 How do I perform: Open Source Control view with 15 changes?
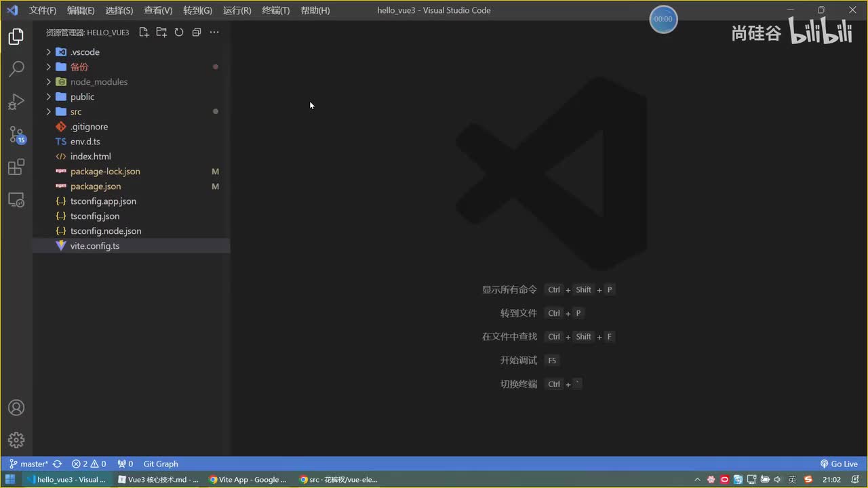tap(16, 134)
